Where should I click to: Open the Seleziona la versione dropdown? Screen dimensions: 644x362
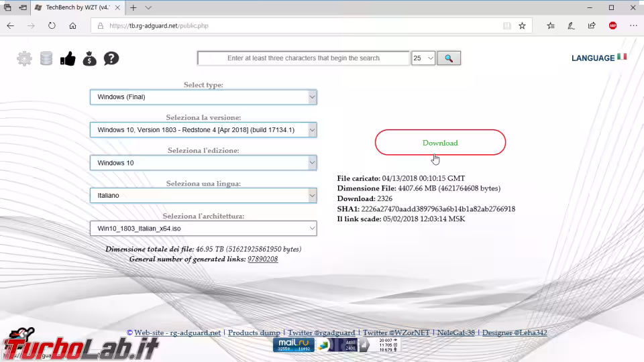coord(203,130)
